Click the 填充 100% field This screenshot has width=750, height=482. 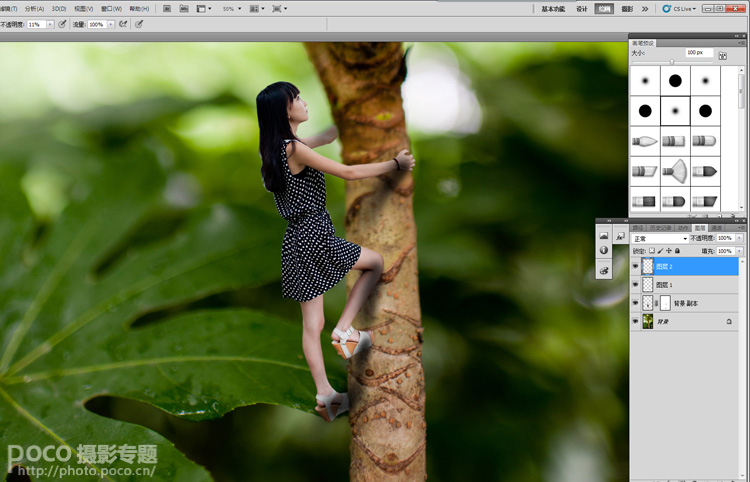725,251
